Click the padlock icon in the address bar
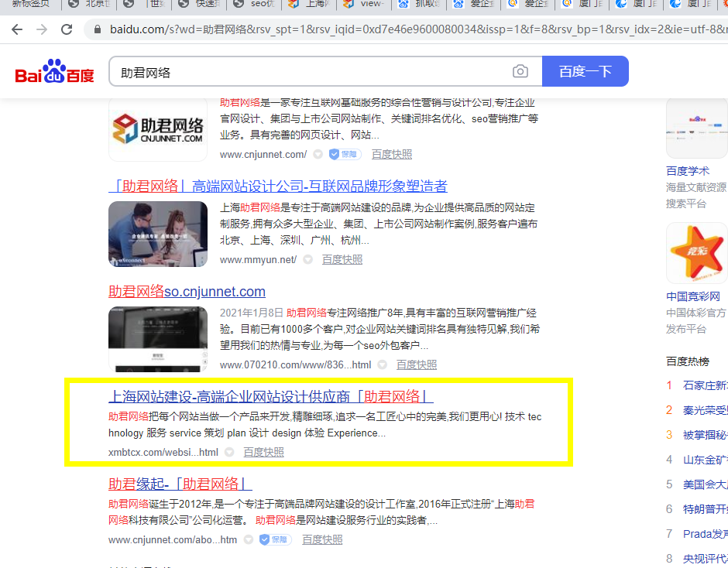 (97, 29)
